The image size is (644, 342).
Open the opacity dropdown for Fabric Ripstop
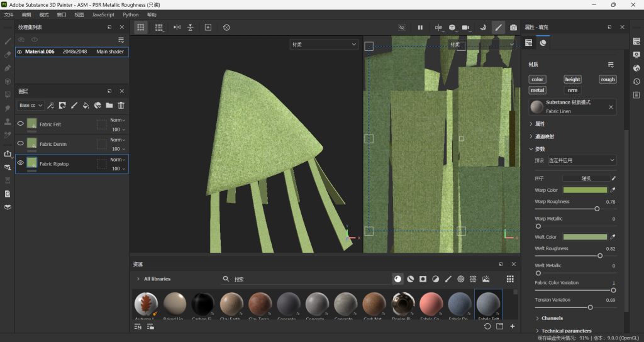tap(118, 168)
